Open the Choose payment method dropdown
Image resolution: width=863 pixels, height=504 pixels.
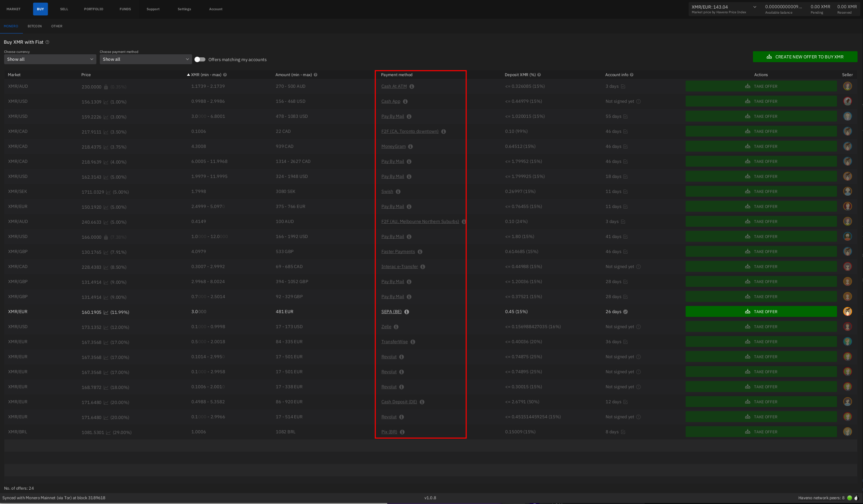coord(146,59)
